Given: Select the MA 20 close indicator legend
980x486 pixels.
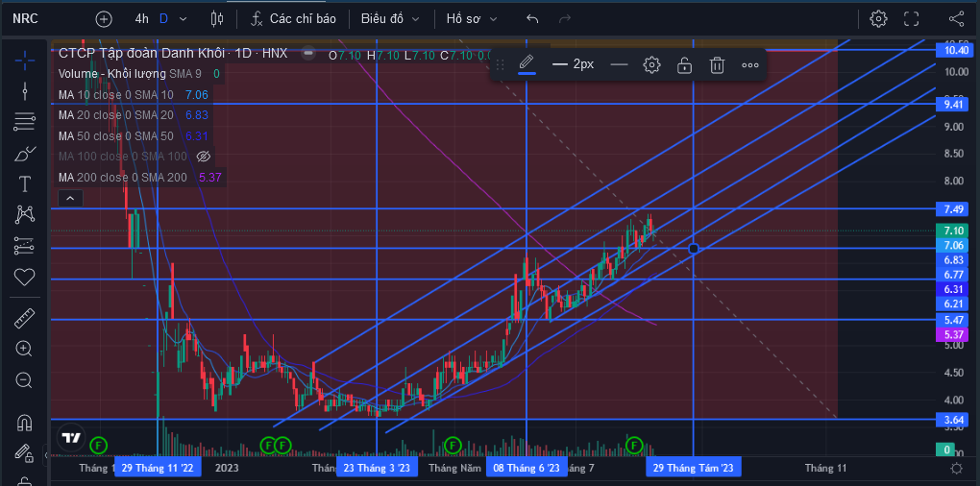Looking at the screenshot, I should (x=116, y=115).
